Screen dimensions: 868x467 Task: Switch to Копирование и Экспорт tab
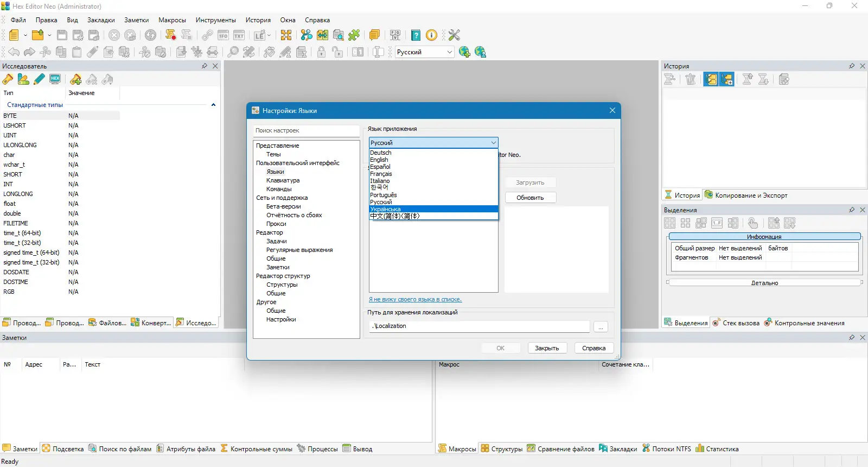click(746, 195)
